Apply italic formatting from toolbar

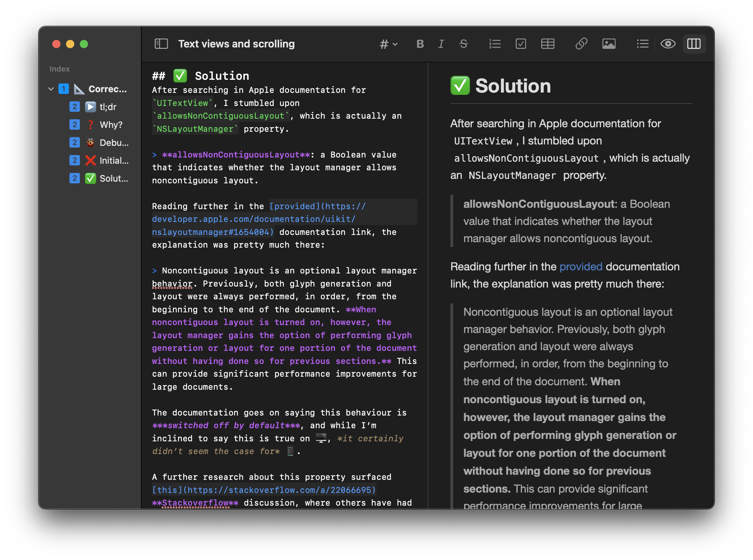click(x=441, y=44)
